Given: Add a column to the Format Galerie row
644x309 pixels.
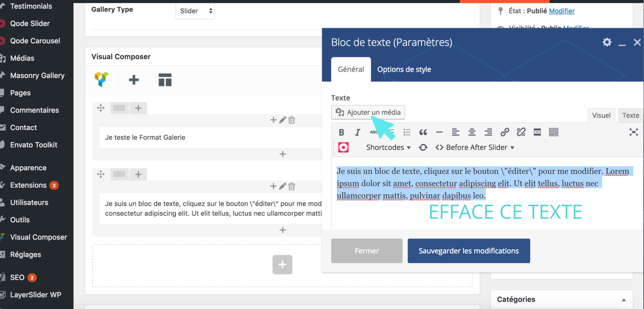Looking at the screenshot, I should (138, 108).
